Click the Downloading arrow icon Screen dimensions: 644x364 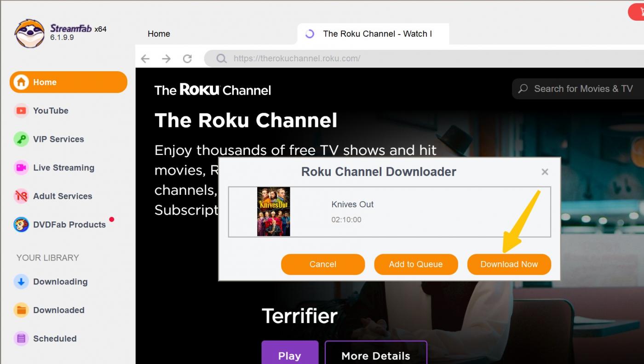(21, 282)
